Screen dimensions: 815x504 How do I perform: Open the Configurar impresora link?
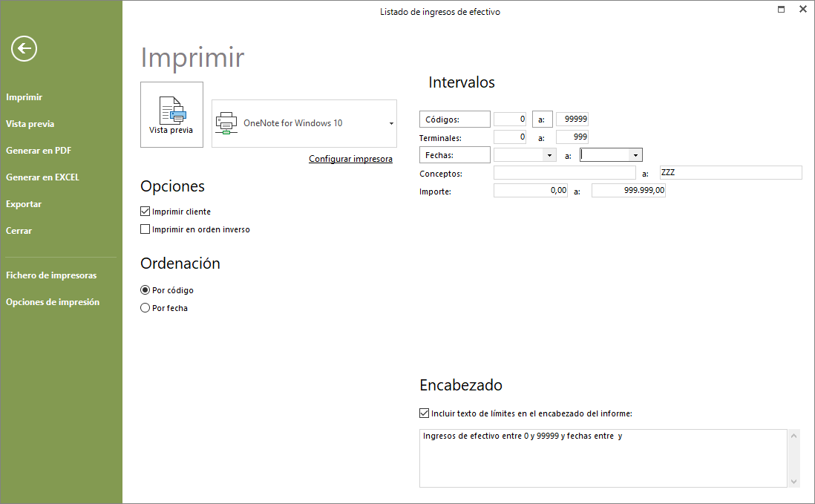[x=350, y=159]
